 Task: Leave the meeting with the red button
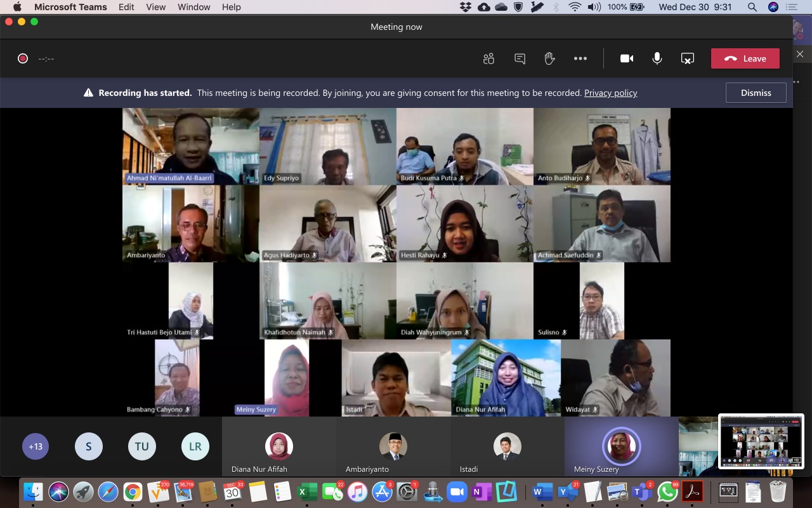(x=745, y=58)
